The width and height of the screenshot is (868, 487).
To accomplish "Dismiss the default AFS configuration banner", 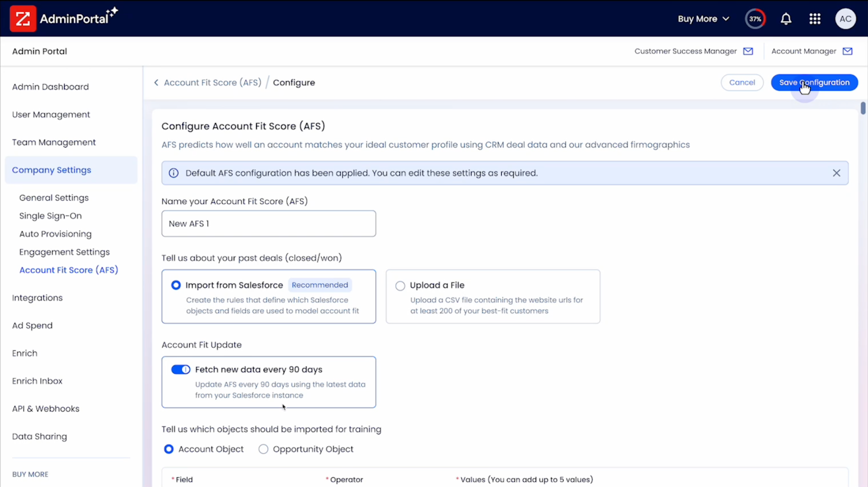I will (x=836, y=173).
